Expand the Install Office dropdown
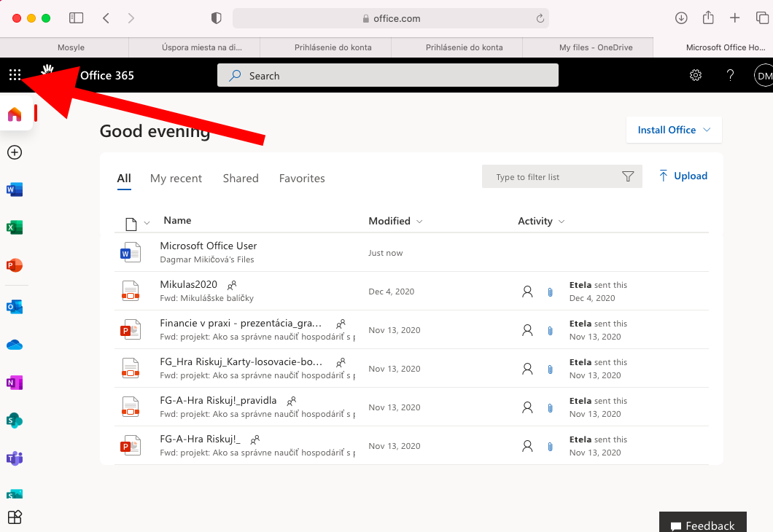The height and width of the screenshot is (532, 773). click(x=674, y=130)
